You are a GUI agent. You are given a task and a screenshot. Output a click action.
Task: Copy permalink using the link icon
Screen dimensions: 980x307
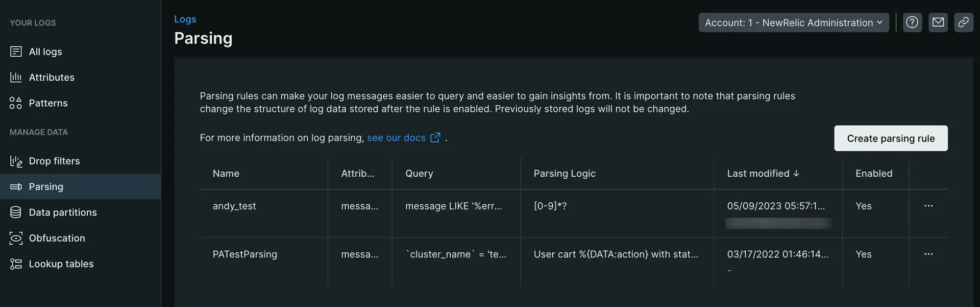pyautogui.click(x=964, y=22)
